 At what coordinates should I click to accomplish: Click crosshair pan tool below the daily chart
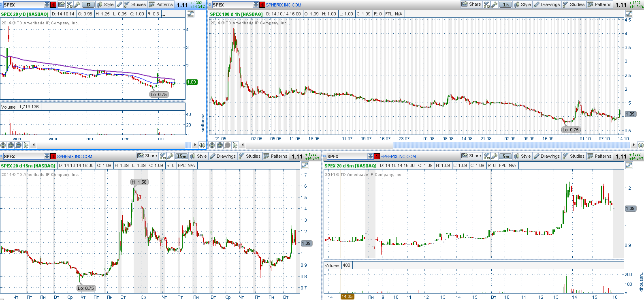tap(3, 145)
